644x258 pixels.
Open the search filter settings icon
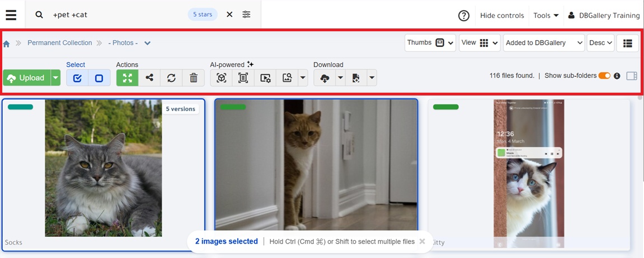click(246, 15)
